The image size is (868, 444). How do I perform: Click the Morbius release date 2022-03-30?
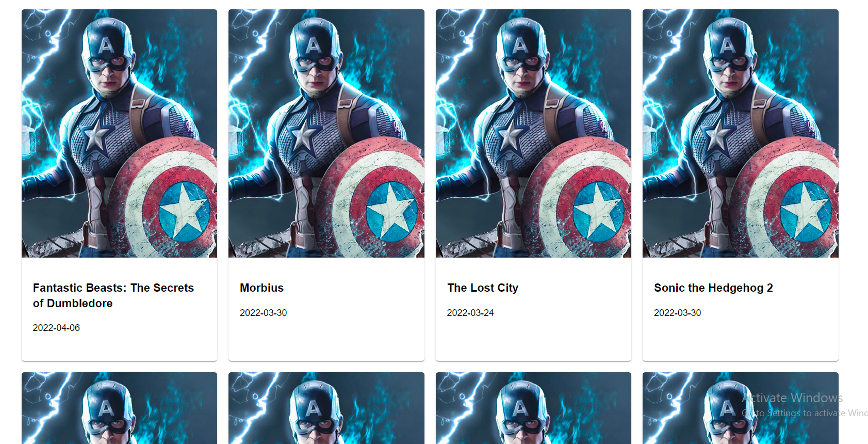coord(264,313)
